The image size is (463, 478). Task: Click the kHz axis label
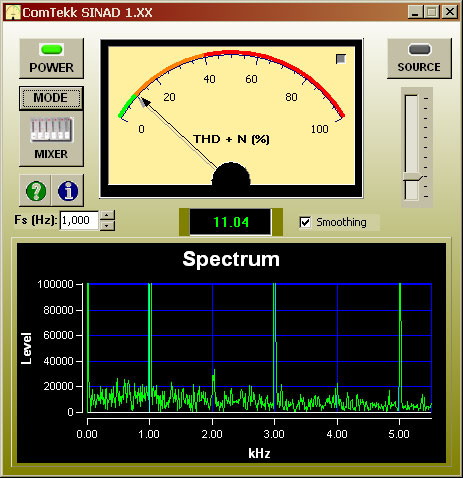[x=259, y=453]
